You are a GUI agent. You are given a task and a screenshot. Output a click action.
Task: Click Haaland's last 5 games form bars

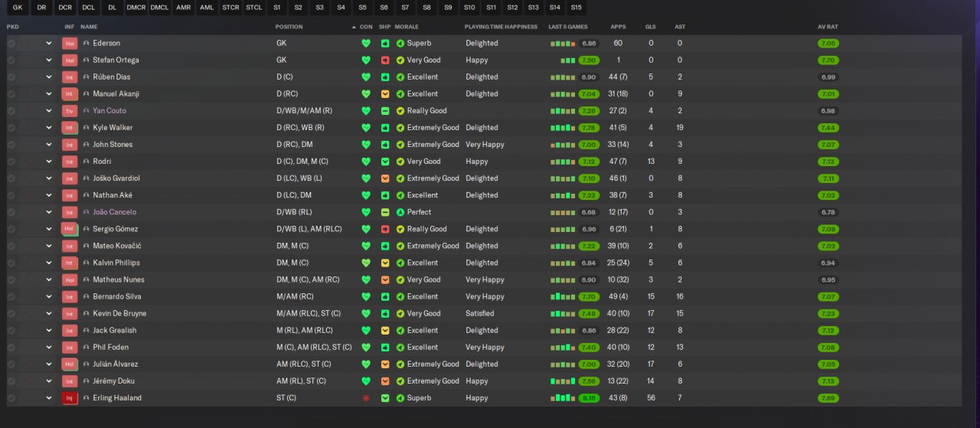click(x=562, y=398)
